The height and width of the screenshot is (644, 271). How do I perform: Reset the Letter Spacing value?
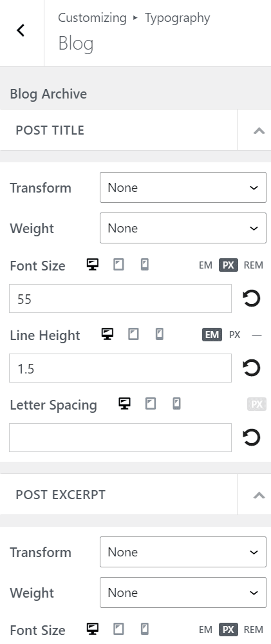coord(252,437)
